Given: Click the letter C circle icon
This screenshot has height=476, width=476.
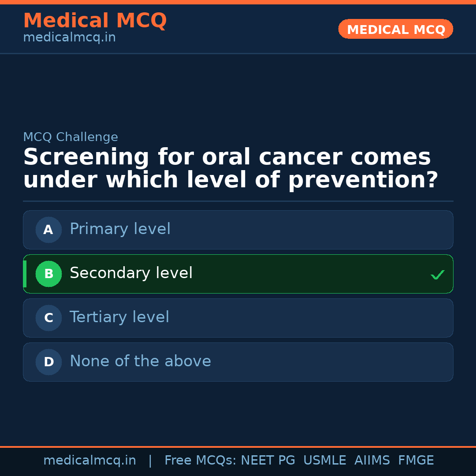Looking at the screenshot, I should coord(48,318).
